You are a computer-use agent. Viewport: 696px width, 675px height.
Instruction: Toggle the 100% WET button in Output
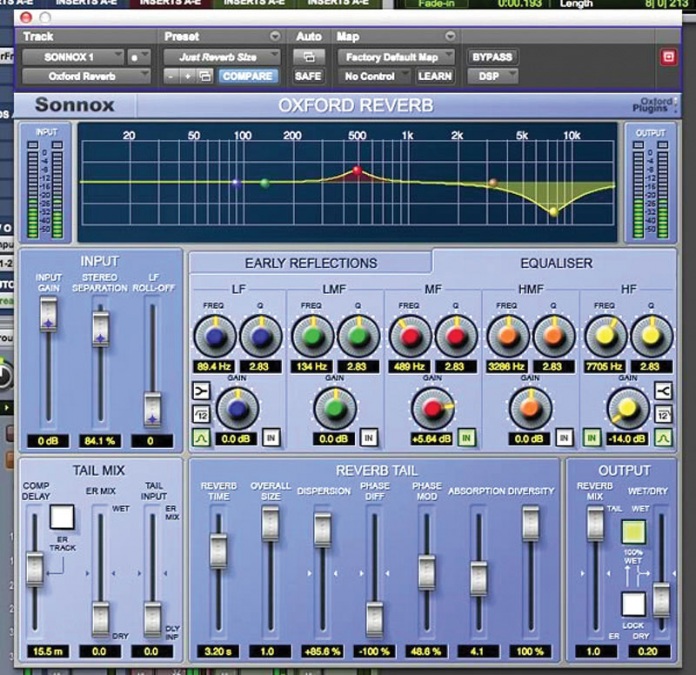tap(633, 531)
